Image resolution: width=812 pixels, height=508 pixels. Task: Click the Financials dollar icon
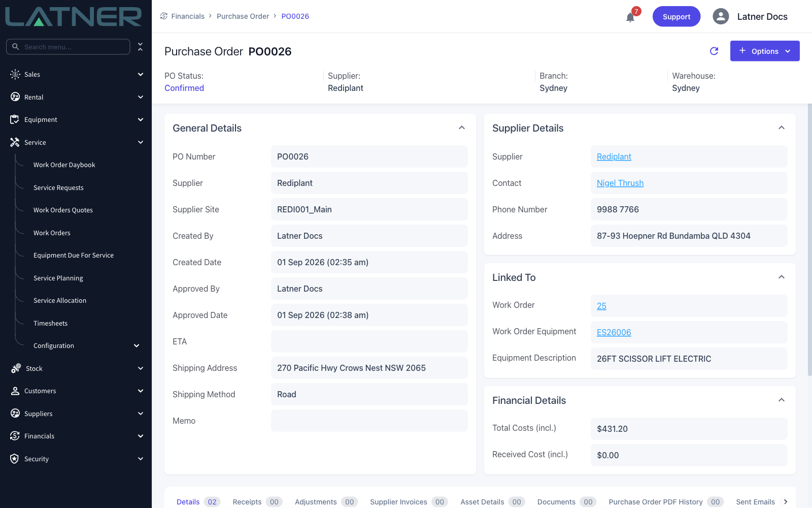pos(15,436)
